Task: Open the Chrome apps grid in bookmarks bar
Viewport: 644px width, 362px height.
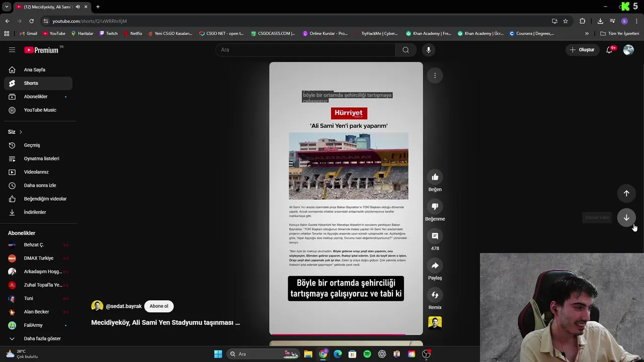Action: pyautogui.click(x=7, y=34)
